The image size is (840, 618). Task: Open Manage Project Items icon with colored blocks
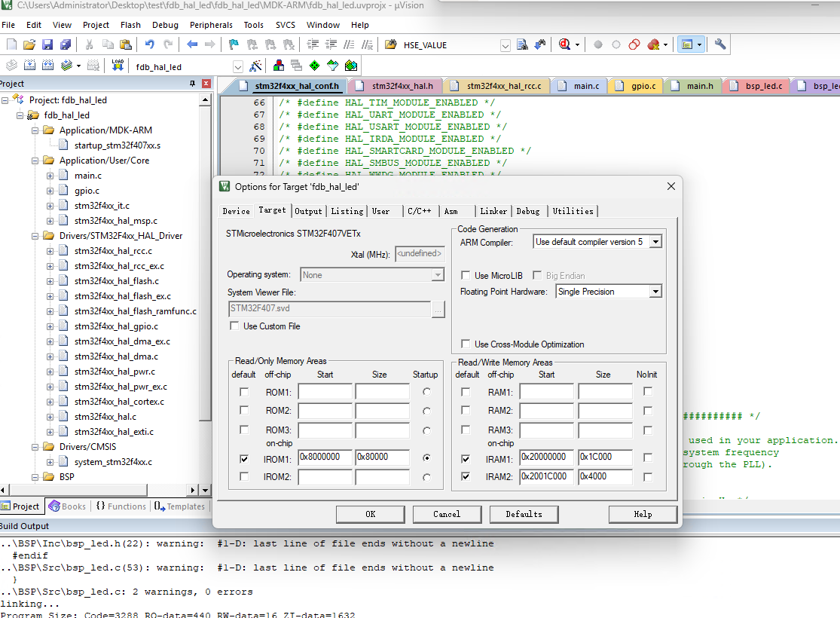coord(279,66)
